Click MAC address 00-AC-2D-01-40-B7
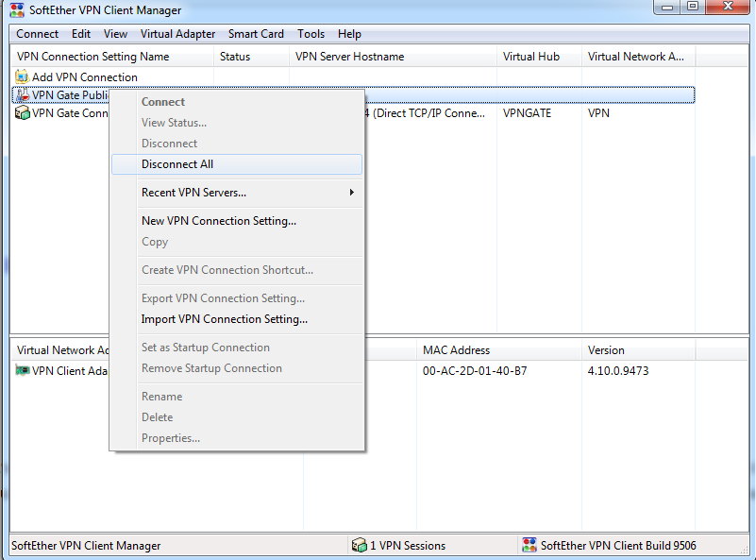 (475, 371)
